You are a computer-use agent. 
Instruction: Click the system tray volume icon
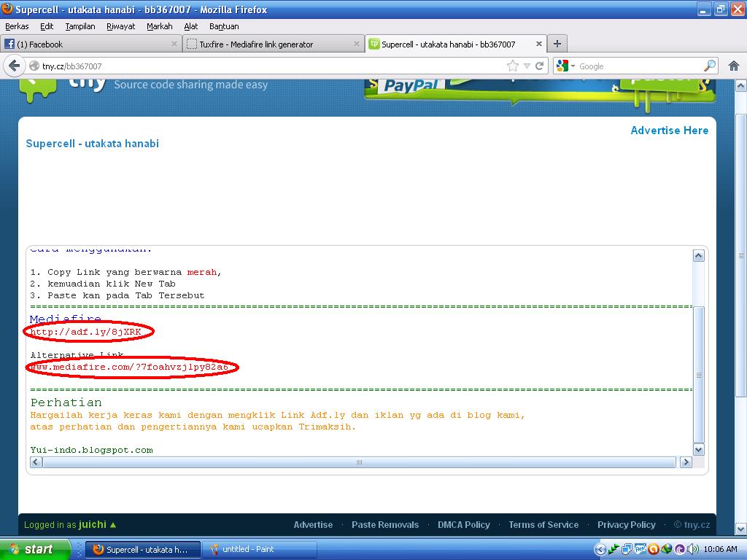tap(692, 549)
